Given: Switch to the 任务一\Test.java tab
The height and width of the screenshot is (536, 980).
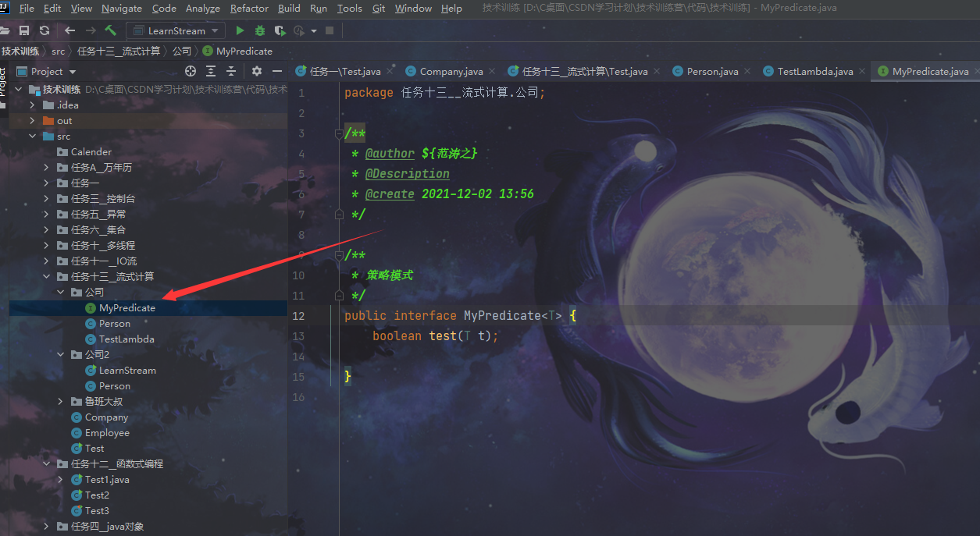Looking at the screenshot, I should tap(345, 72).
